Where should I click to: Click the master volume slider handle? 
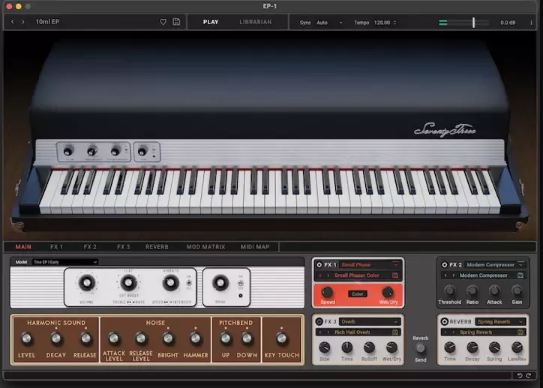[x=473, y=23]
